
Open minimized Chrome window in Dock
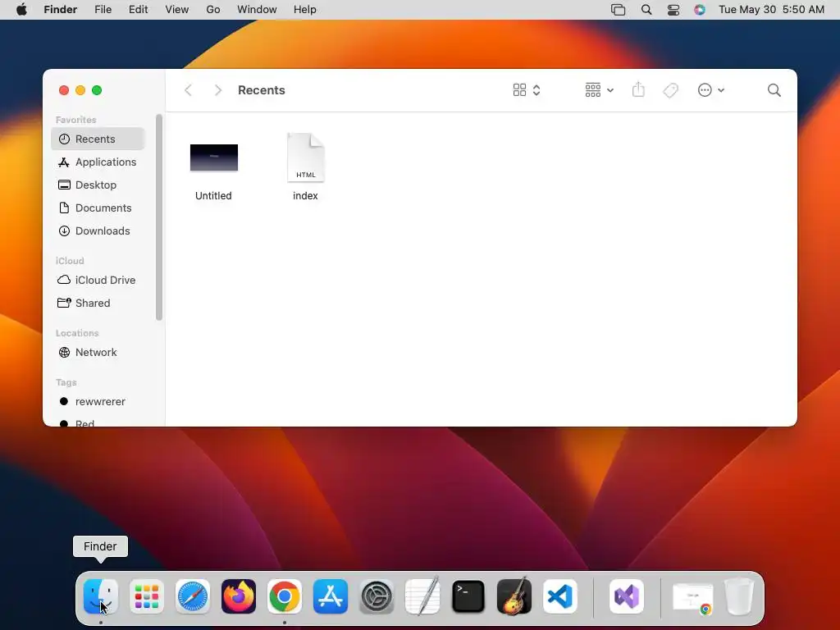(693, 597)
